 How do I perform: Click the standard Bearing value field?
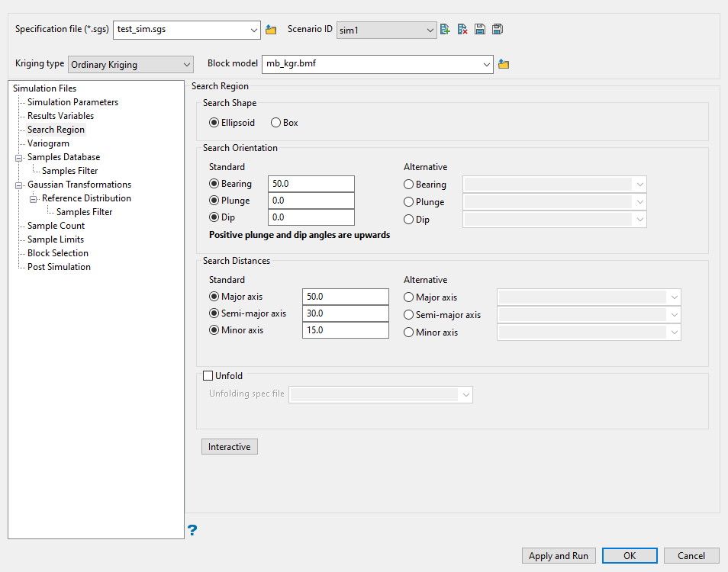pos(311,184)
